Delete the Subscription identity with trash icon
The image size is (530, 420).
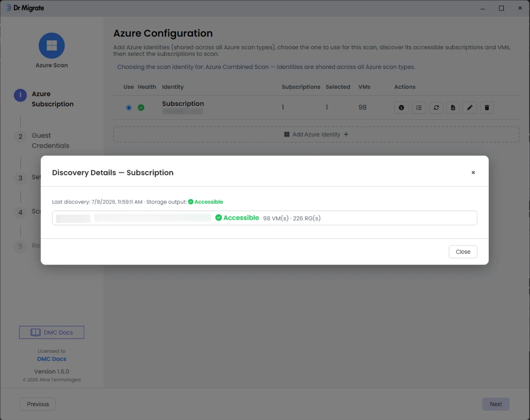(487, 108)
